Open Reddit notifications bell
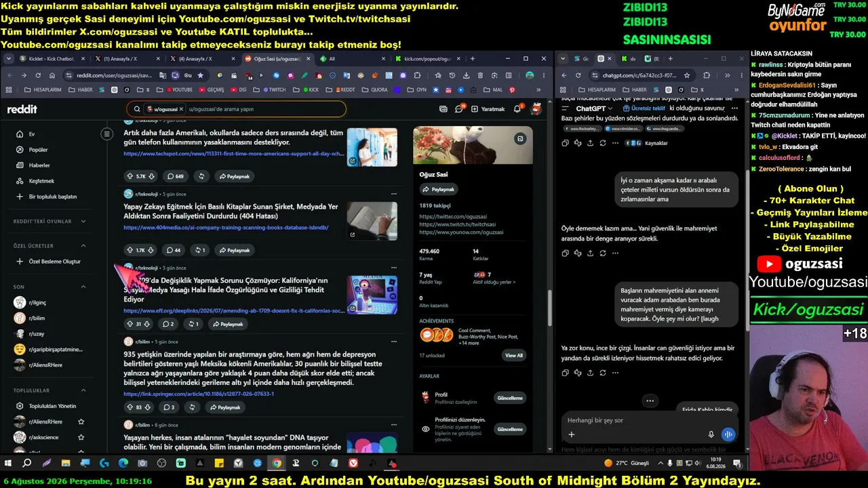 pos(517,109)
